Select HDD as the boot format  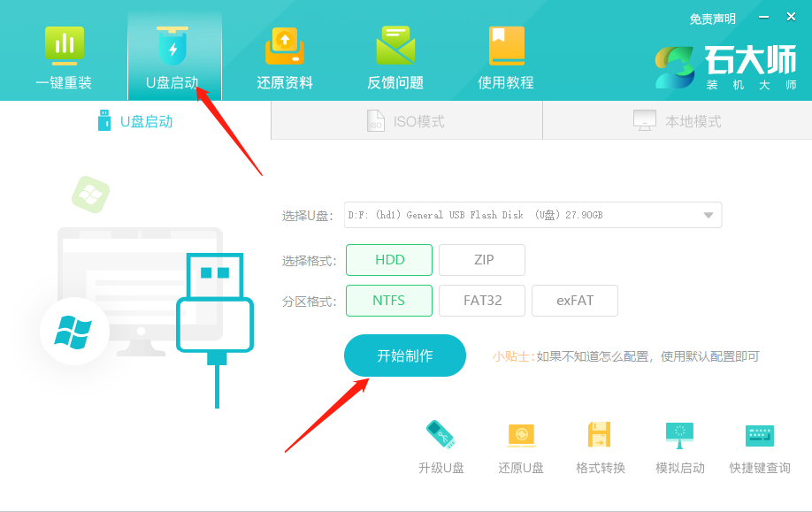[388, 259]
